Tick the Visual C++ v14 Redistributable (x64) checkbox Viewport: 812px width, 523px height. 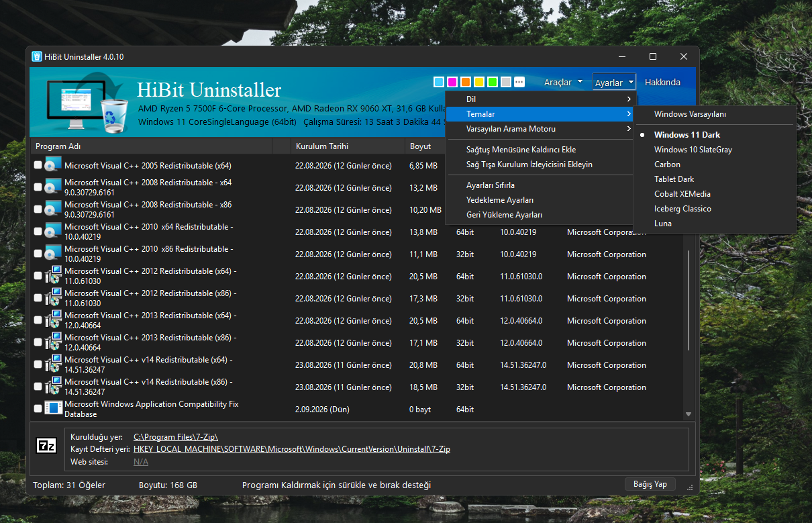tap(38, 365)
